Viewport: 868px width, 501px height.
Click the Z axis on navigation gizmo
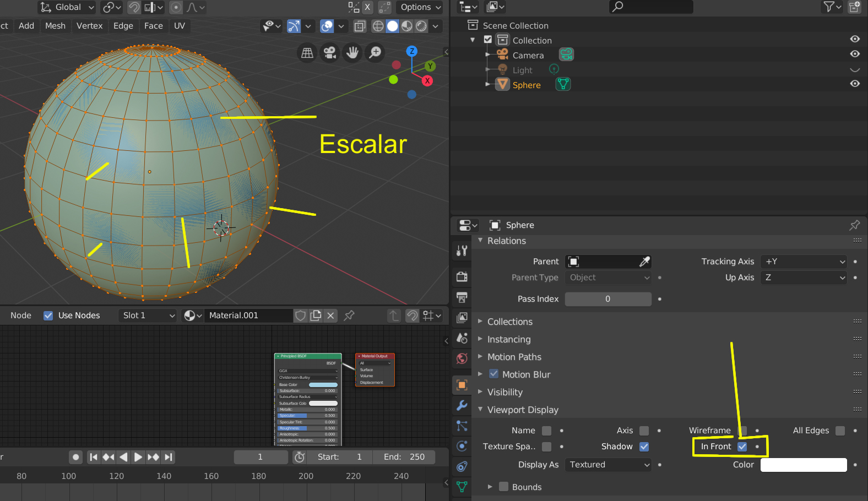point(411,51)
